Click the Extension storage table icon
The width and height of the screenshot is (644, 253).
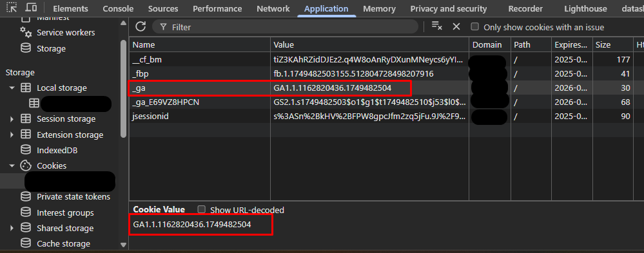tap(26, 135)
